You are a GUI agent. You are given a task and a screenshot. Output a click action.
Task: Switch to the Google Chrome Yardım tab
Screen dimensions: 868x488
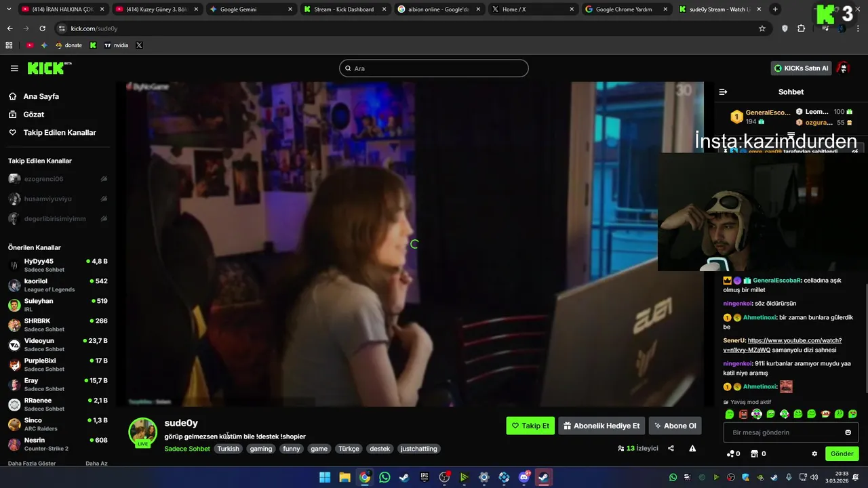[x=627, y=9]
